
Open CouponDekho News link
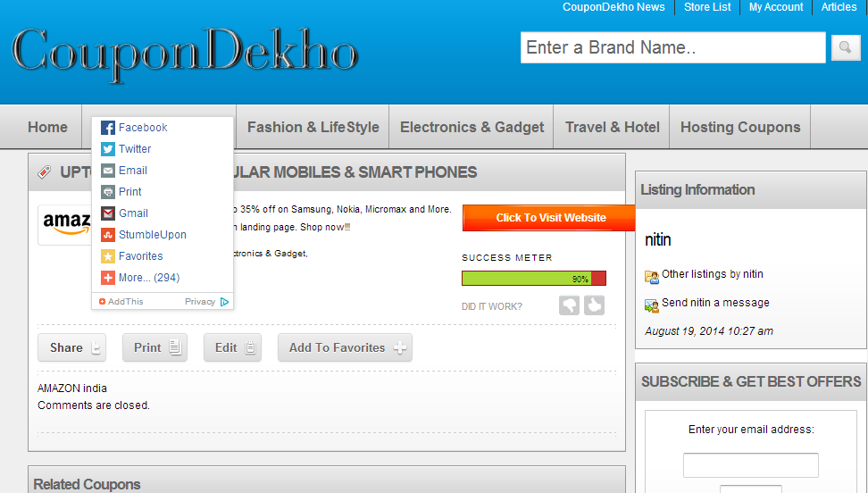tap(613, 7)
